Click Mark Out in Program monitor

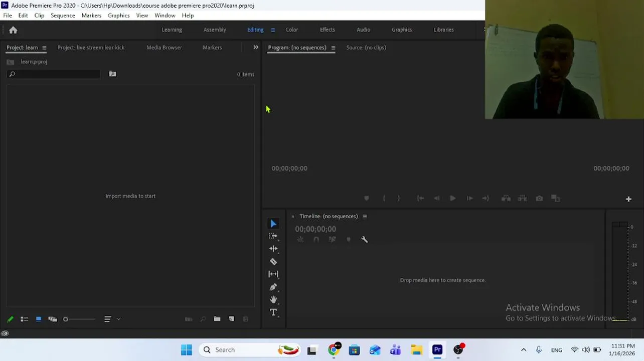[x=399, y=199]
